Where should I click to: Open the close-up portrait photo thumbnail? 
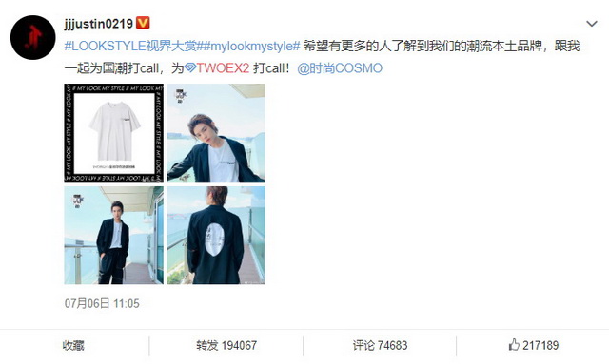point(216,133)
